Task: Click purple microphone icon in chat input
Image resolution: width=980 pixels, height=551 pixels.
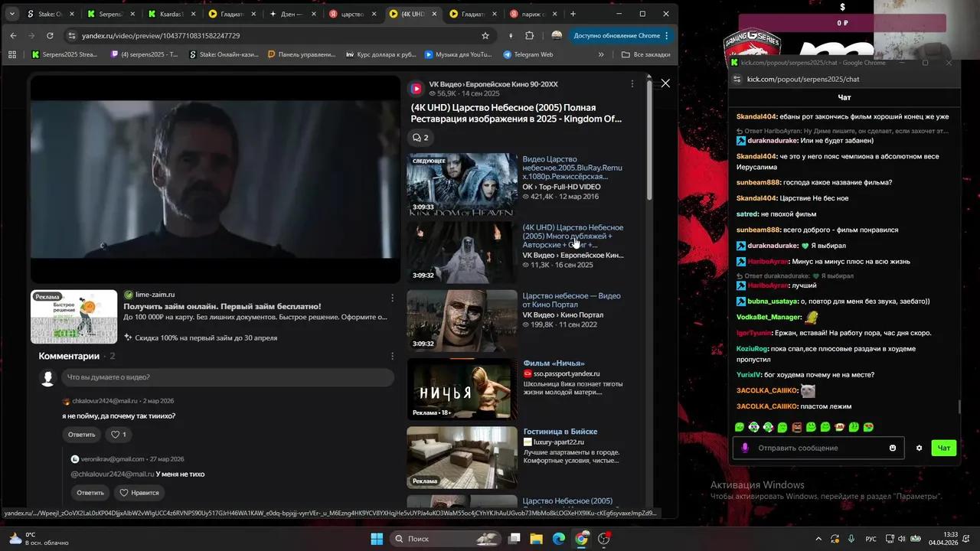Action: point(744,448)
